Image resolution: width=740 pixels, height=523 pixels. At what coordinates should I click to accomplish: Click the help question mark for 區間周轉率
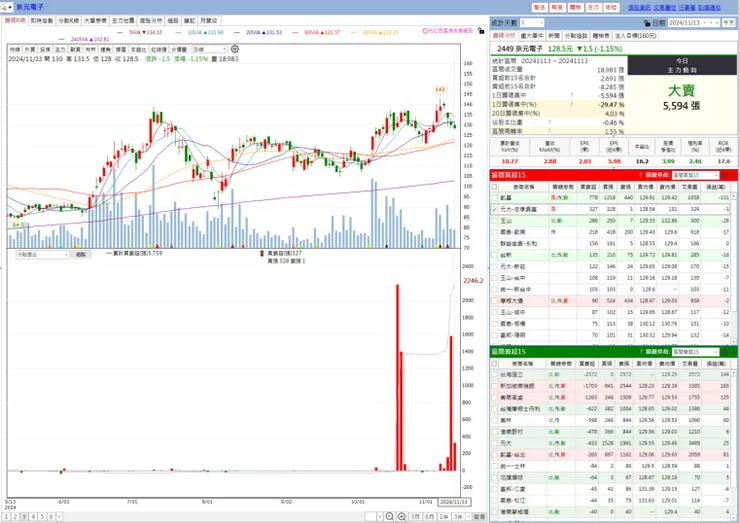[550, 131]
